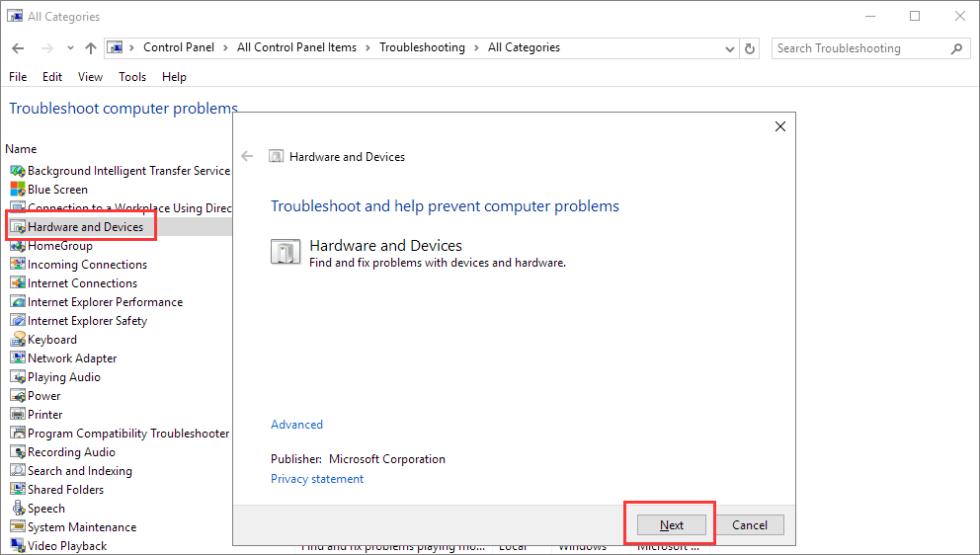Open the View menu
This screenshot has height=555, width=980.
click(x=90, y=77)
